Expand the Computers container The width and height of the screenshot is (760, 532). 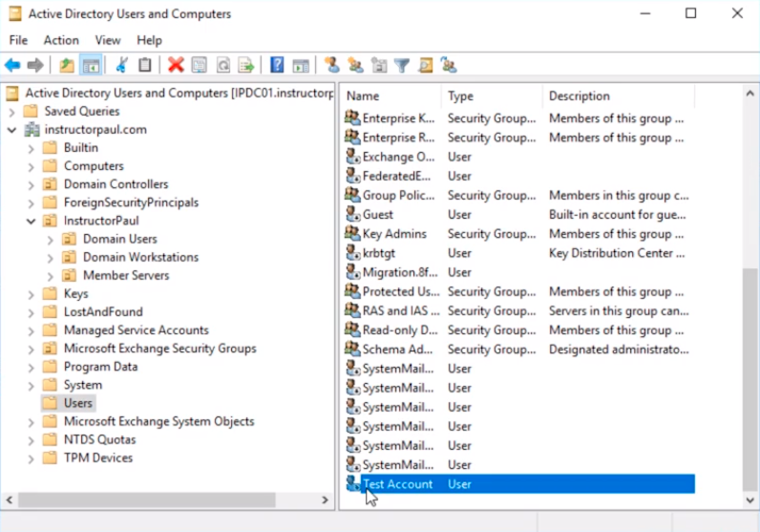(31, 166)
